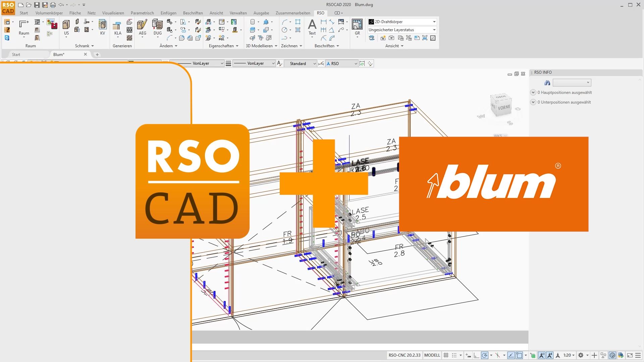644x362 pixels.
Task: Expand the Schrank panel title
Action: click(84, 46)
